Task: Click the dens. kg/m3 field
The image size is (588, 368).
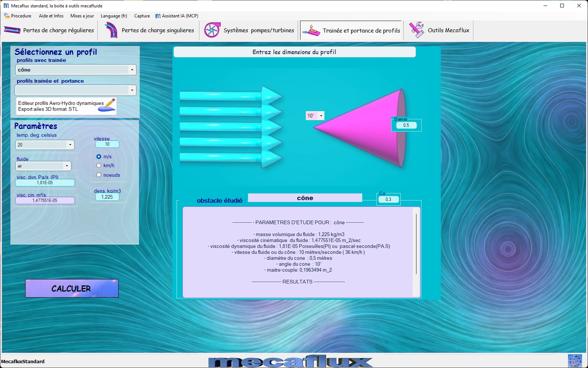Action: coord(107,197)
